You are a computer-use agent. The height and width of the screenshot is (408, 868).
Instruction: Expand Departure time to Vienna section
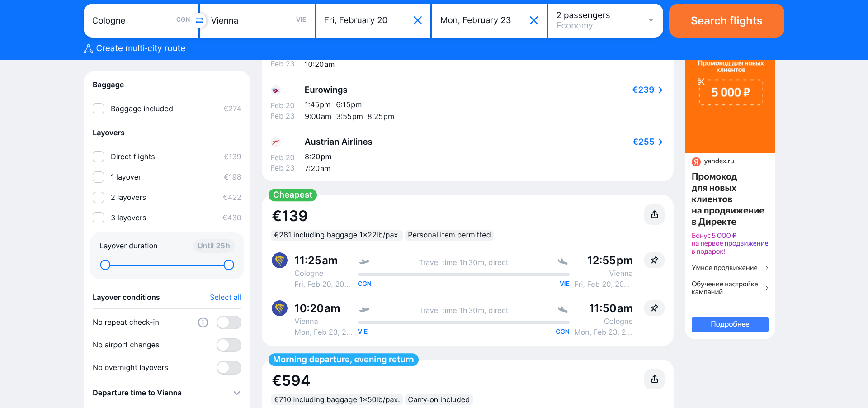click(x=236, y=393)
